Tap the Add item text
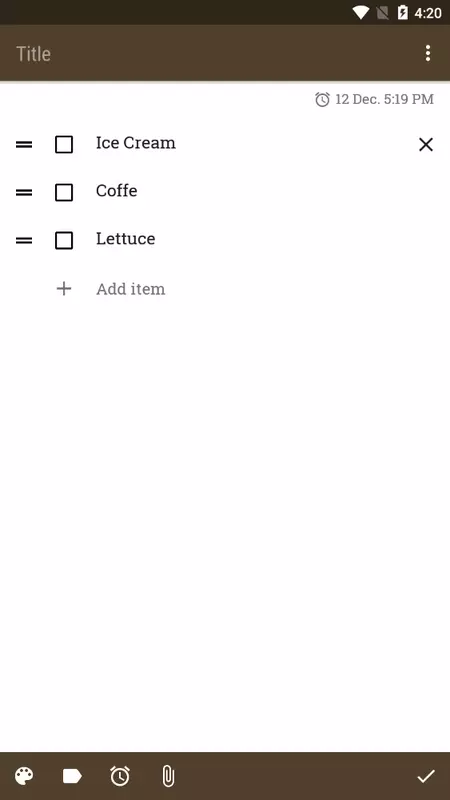This screenshot has width=450, height=800. coord(131,289)
